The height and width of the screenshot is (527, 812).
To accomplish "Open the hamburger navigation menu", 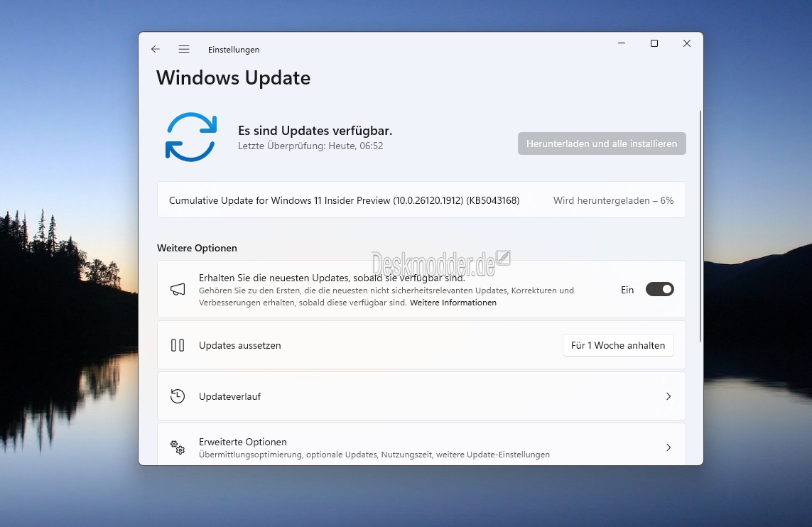I will pos(184,49).
